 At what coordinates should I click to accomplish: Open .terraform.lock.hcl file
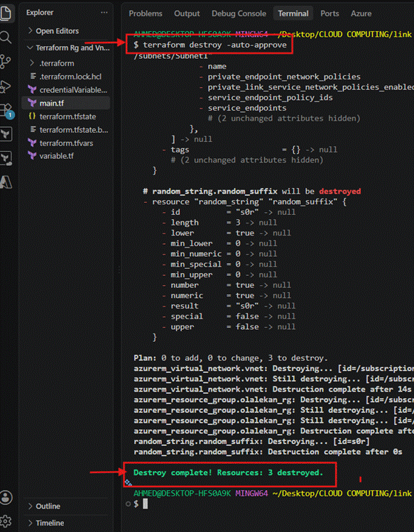pos(70,77)
